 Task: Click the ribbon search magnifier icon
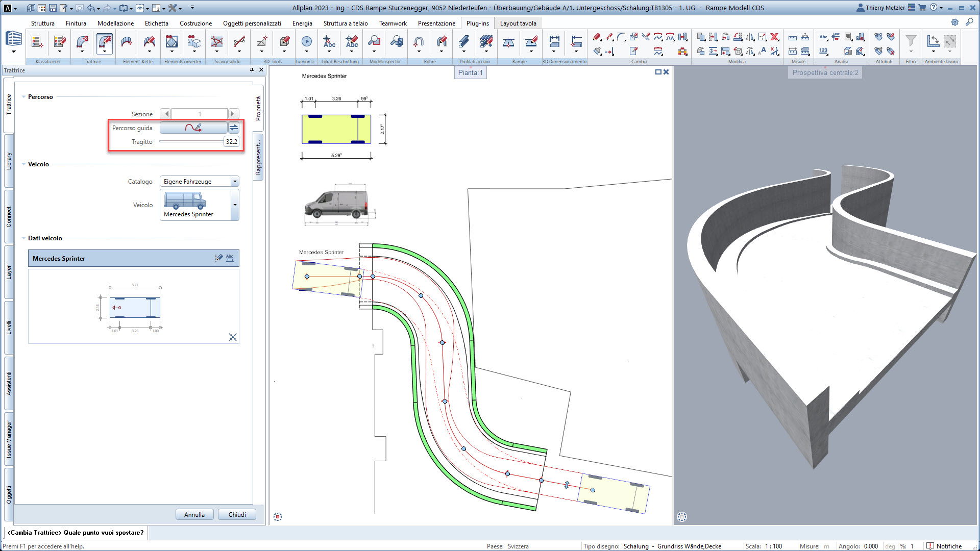969,22
